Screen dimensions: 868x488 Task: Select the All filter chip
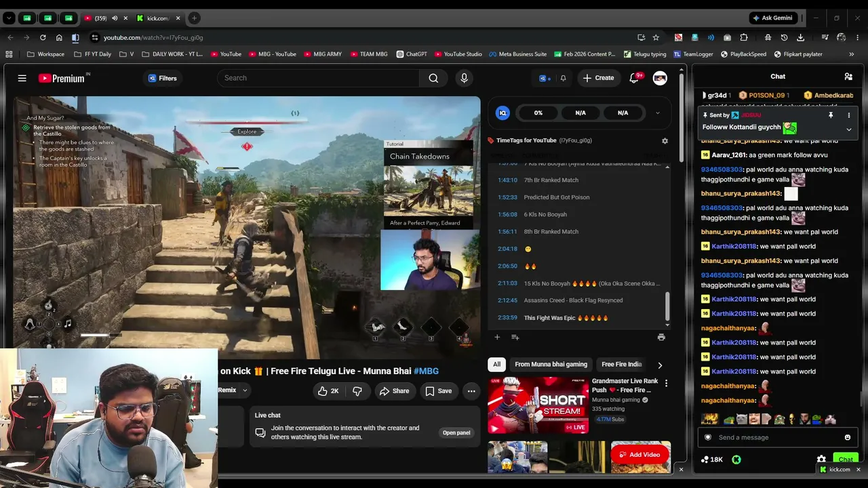(x=496, y=365)
